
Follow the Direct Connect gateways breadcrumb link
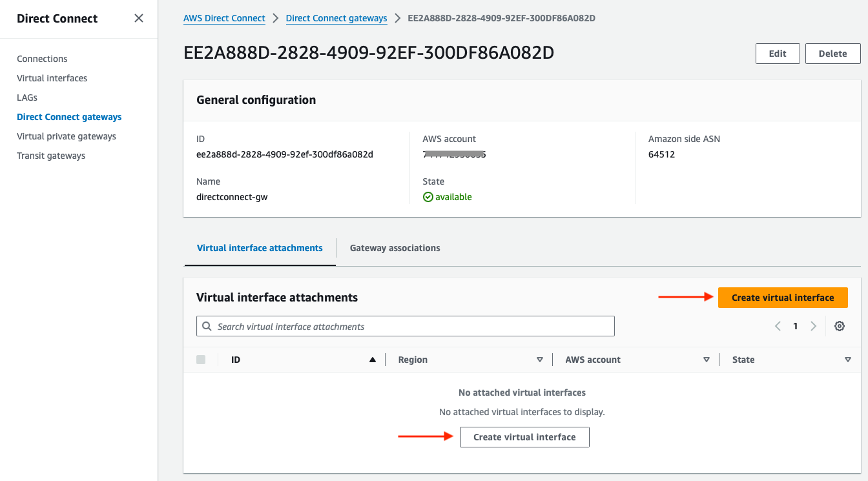point(336,18)
